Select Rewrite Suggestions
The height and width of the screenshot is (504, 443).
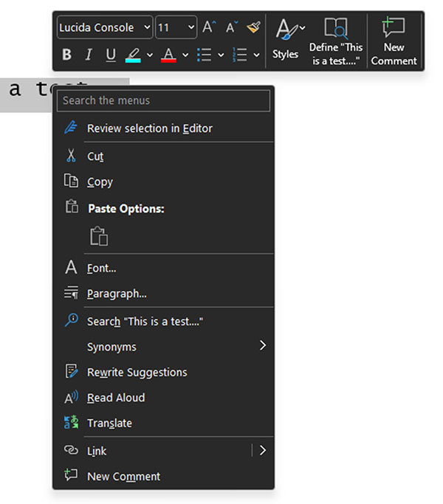(x=163, y=372)
